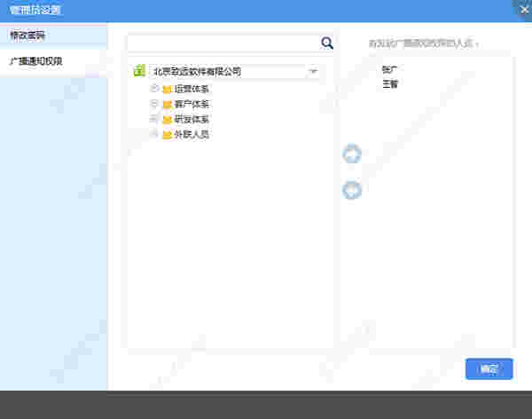This screenshot has width=532, height=419.
Task: Click the blue confirm button
Action: coord(489,368)
